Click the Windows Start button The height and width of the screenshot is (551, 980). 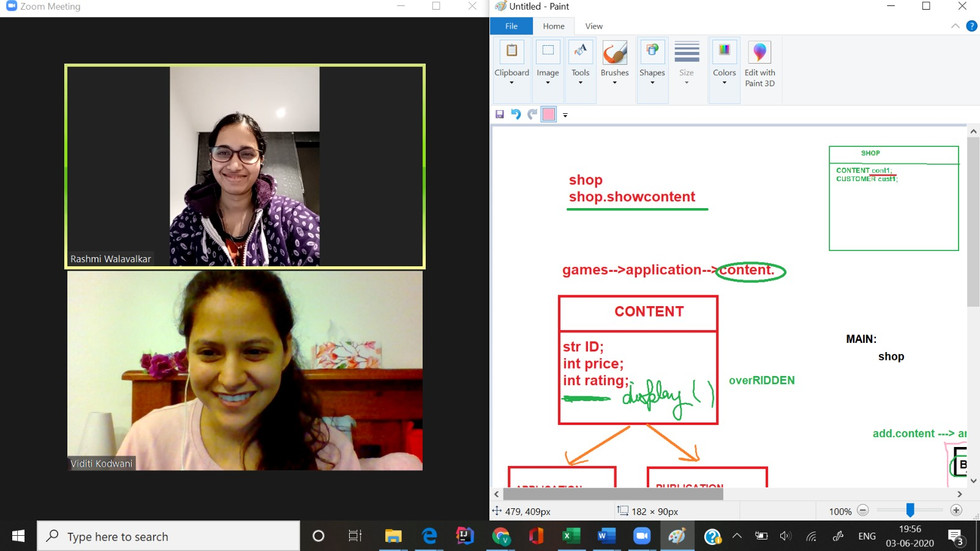18,536
